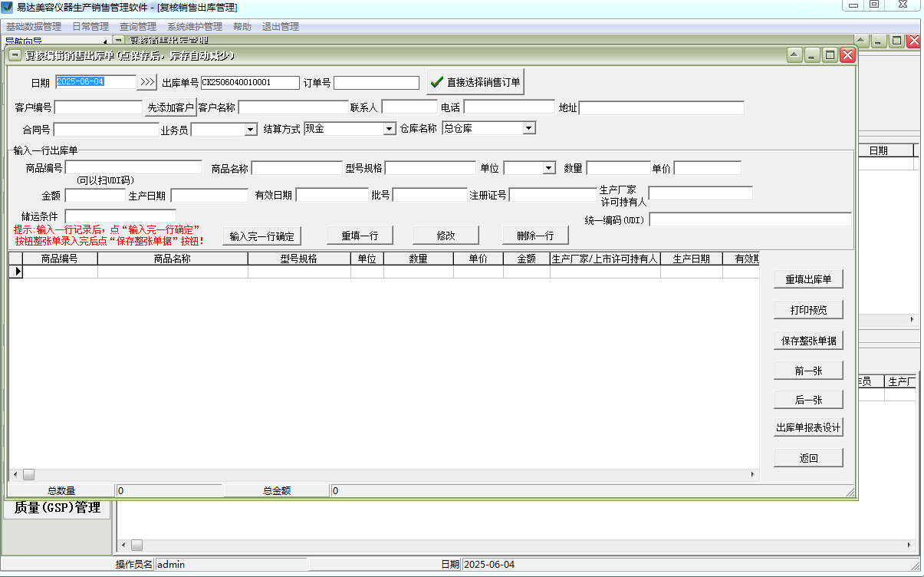Click 退出管理 in the menu bar

coord(281,25)
